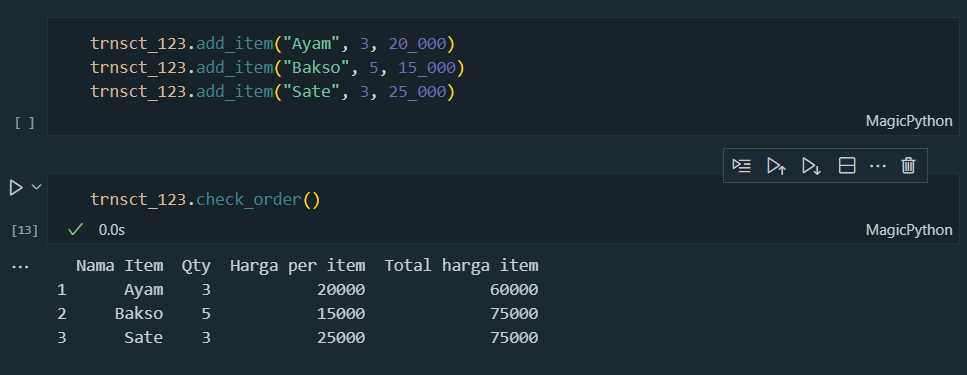Click total 75000 in Bakso row
This screenshot has height=375, width=967.
click(x=514, y=314)
